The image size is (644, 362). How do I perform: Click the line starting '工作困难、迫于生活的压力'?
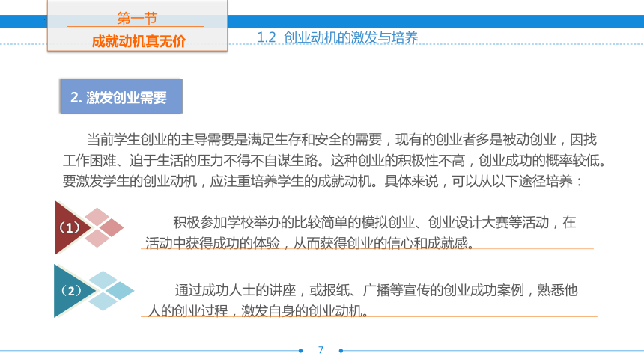334,161
